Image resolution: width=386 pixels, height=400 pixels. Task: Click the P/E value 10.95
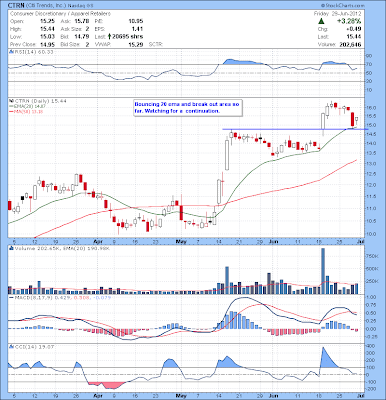click(x=136, y=21)
